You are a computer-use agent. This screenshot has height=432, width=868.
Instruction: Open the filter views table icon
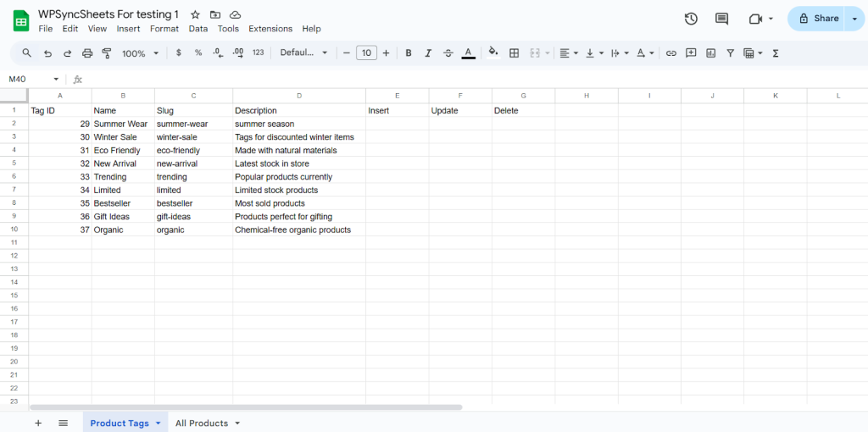point(749,53)
